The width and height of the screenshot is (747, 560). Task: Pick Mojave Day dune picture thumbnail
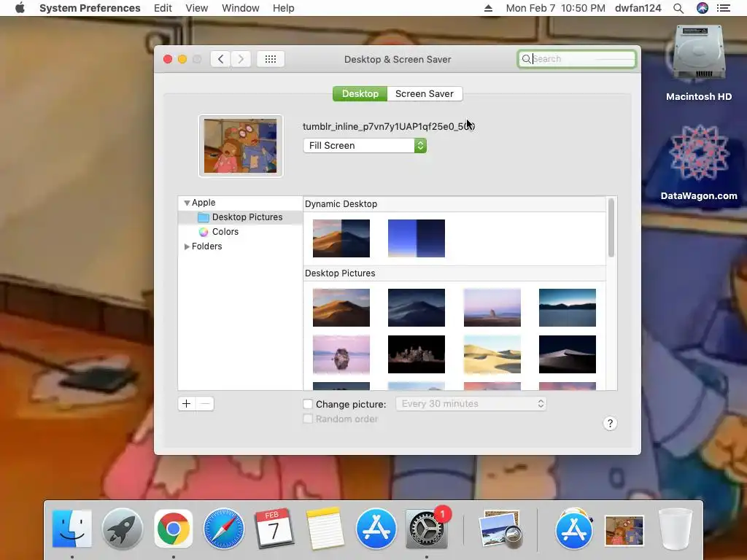(341, 308)
